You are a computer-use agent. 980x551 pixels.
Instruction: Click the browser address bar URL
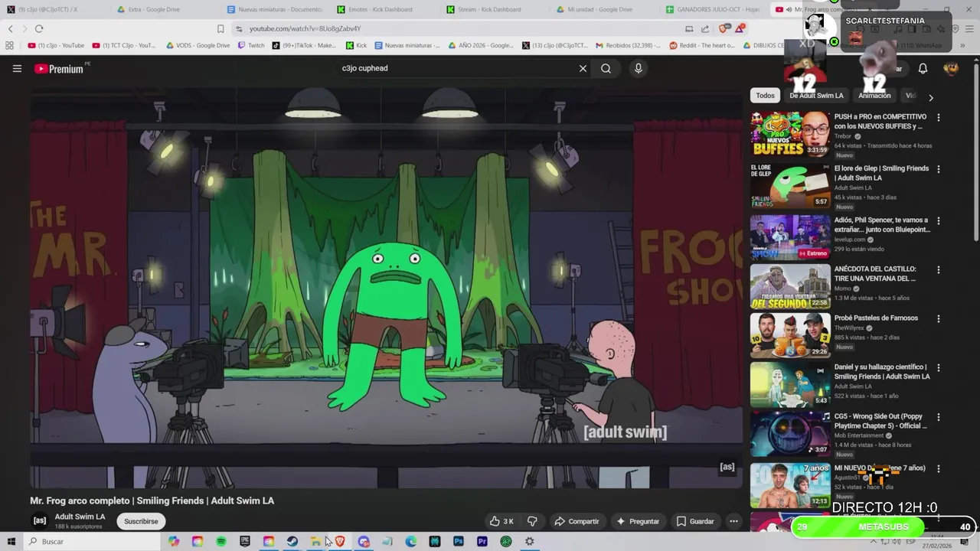pyautogui.click(x=305, y=28)
